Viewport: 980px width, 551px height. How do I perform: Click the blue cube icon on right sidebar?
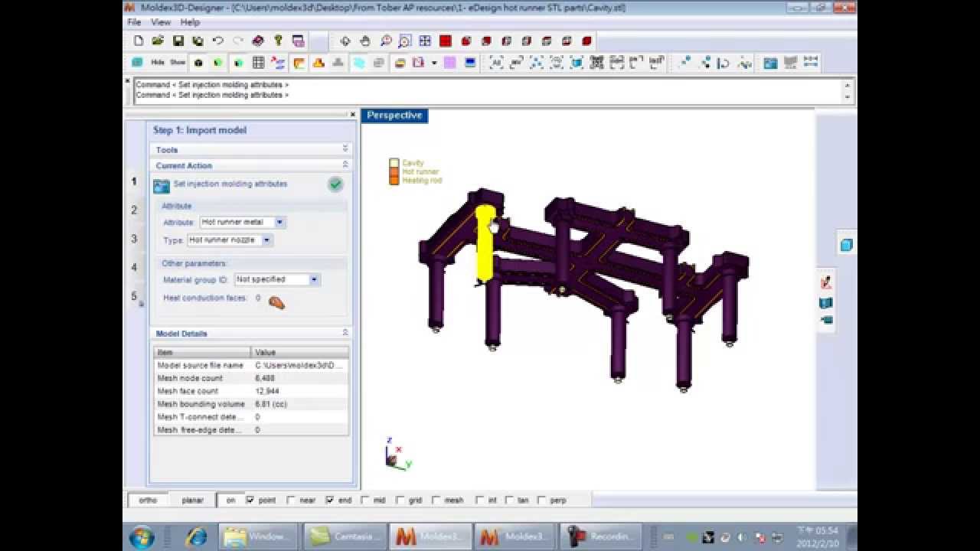pyautogui.click(x=846, y=245)
